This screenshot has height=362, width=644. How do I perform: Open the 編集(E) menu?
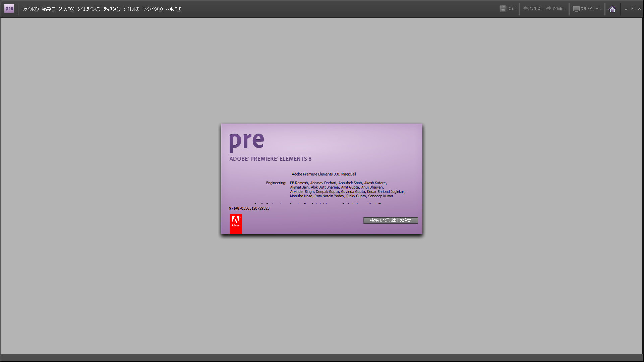48,9
